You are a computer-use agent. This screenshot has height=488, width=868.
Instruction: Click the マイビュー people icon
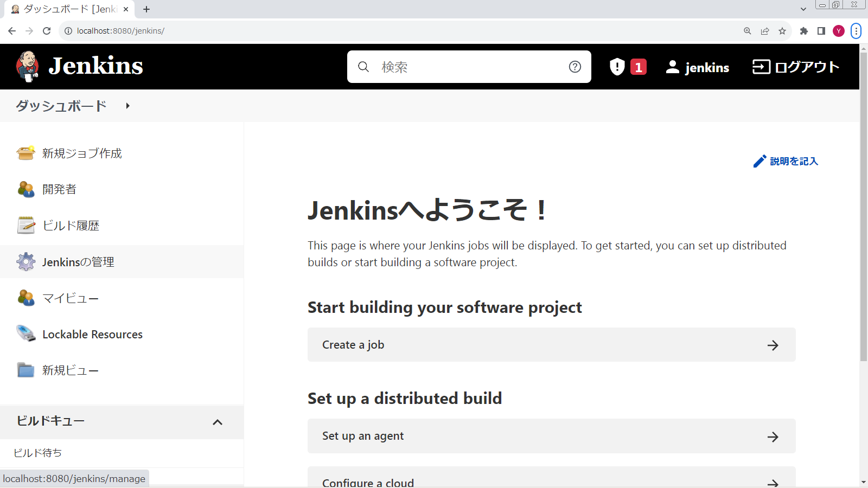25,298
